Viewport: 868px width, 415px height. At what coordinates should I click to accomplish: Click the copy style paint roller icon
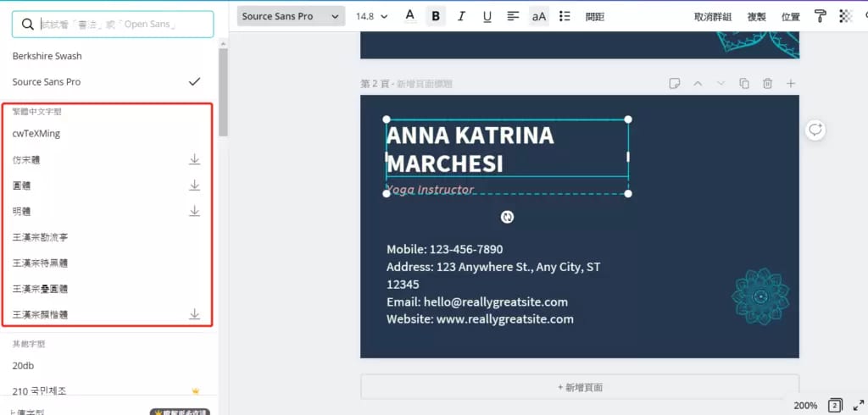tap(821, 16)
